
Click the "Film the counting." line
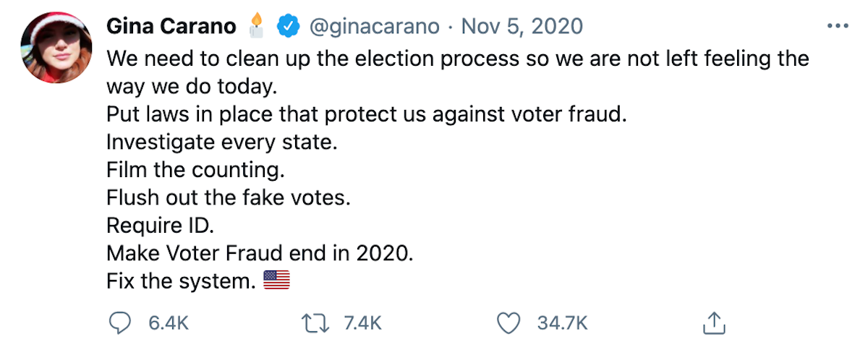(195, 170)
